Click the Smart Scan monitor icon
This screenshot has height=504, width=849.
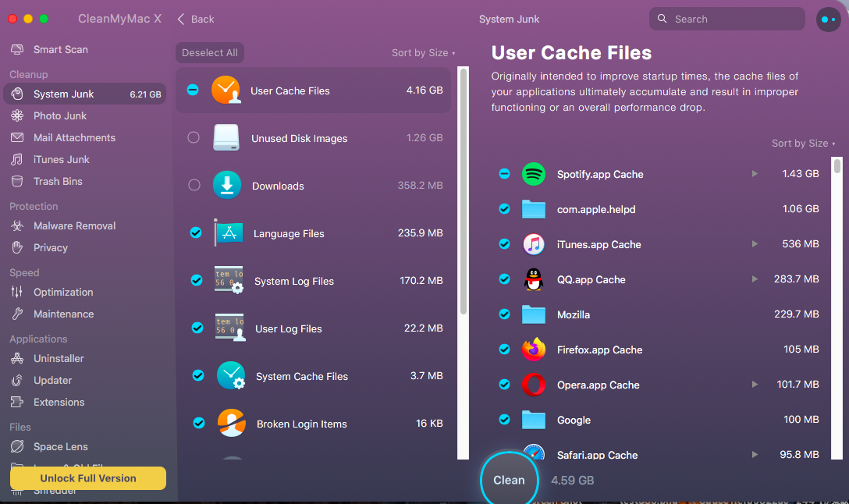[x=17, y=49]
